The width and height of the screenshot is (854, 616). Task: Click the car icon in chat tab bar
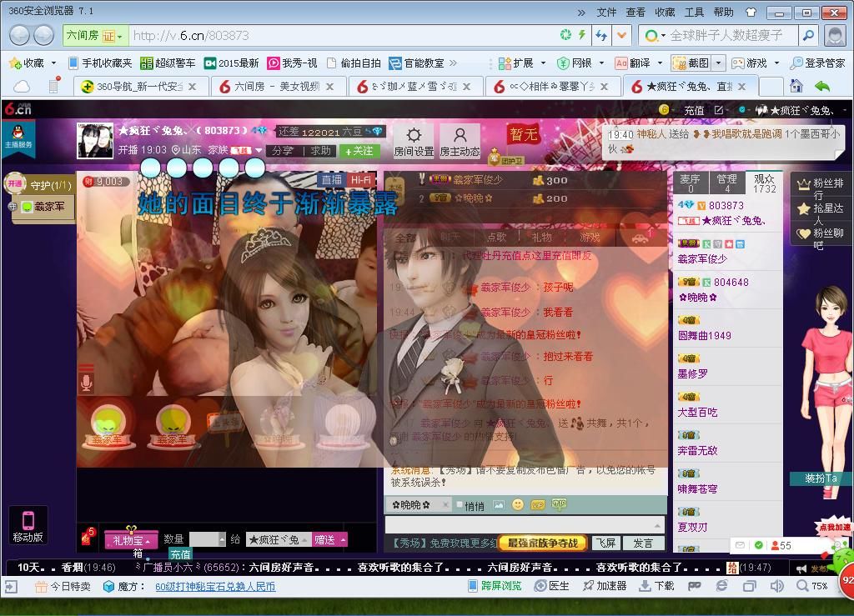coord(640,238)
